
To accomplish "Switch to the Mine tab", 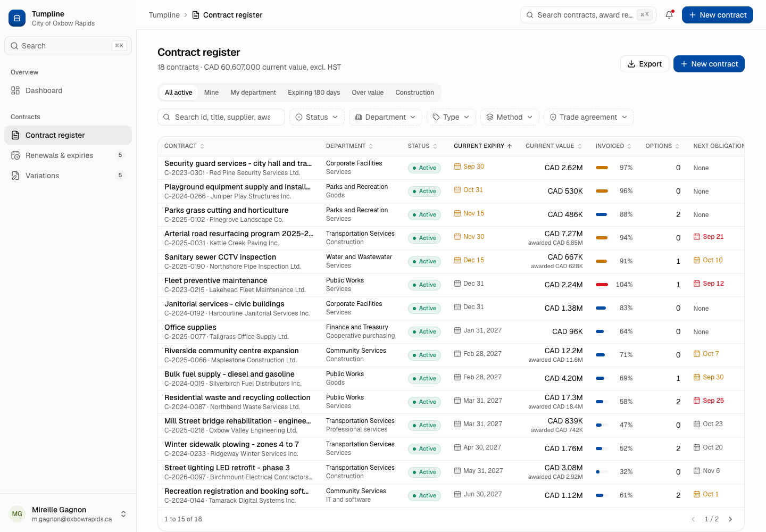I will point(211,93).
